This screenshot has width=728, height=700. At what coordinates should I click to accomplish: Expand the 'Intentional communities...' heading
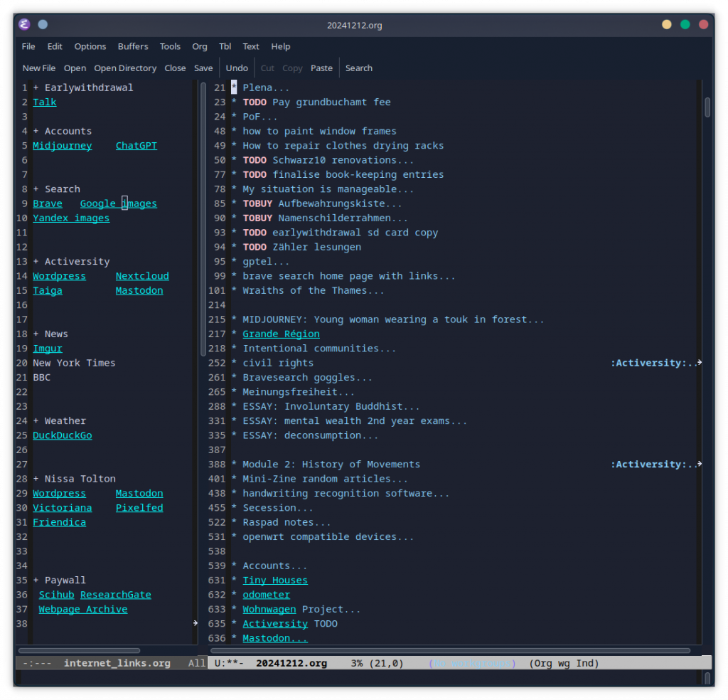(x=319, y=349)
